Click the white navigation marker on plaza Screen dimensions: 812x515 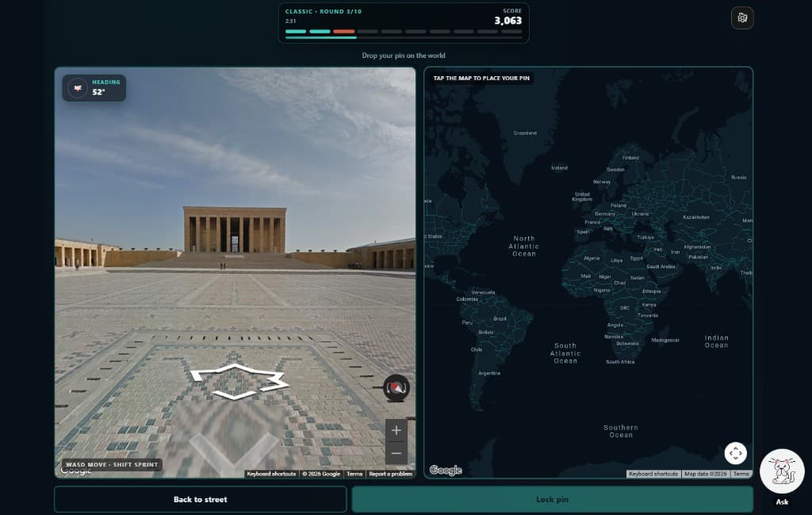click(x=238, y=382)
